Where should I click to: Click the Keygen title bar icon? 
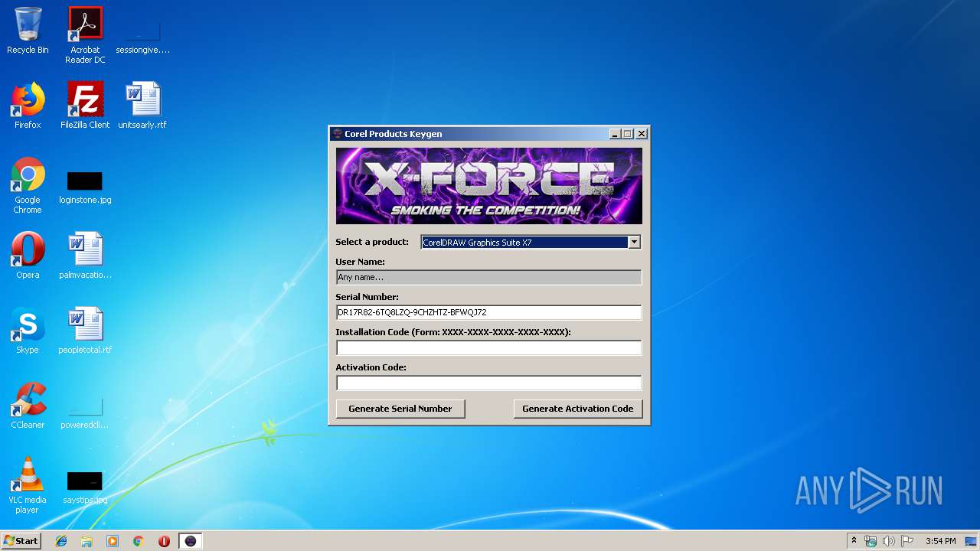click(338, 134)
